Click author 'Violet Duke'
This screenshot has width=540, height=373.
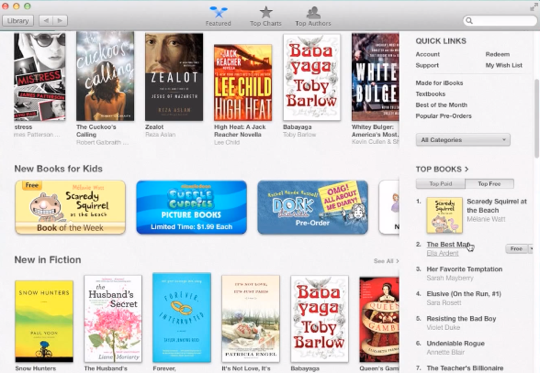tap(443, 328)
